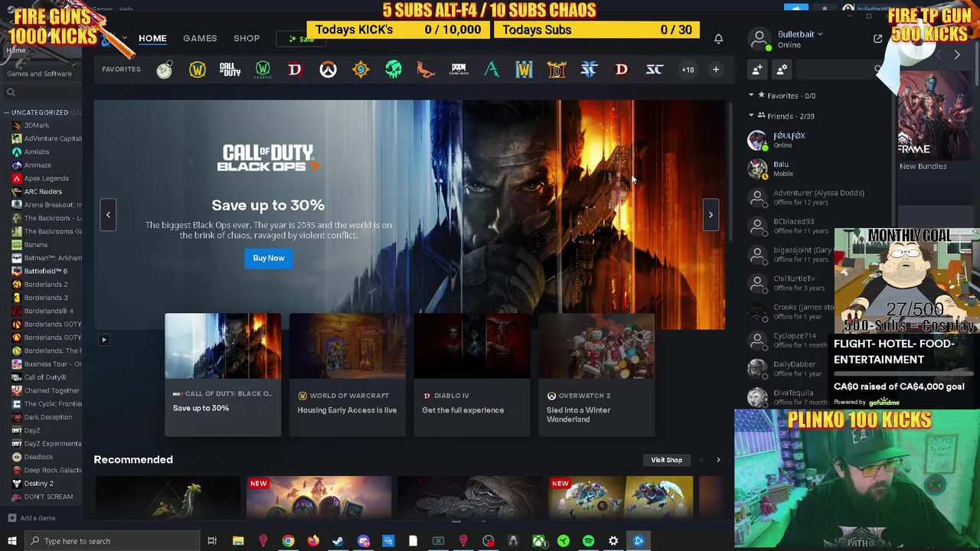
Task: Click Steam taskbar icon
Action: pyautogui.click(x=338, y=541)
